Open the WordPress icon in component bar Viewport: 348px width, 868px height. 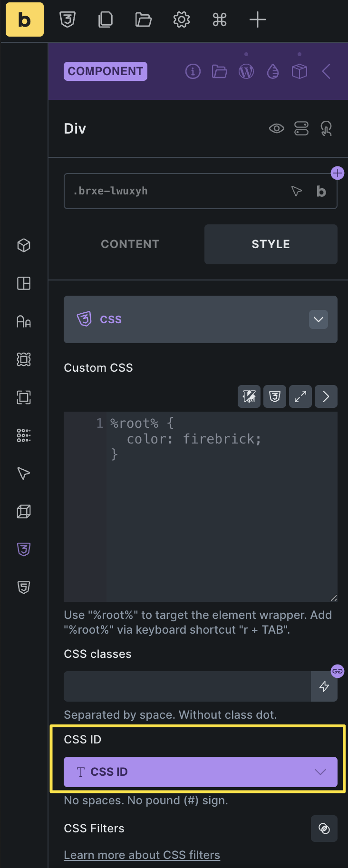[x=246, y=71]
